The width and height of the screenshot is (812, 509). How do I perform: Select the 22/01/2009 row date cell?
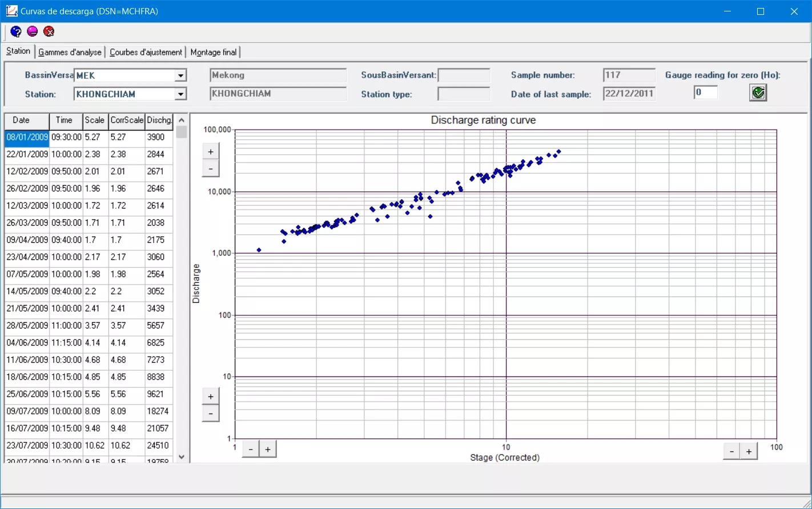click(27, 154)
